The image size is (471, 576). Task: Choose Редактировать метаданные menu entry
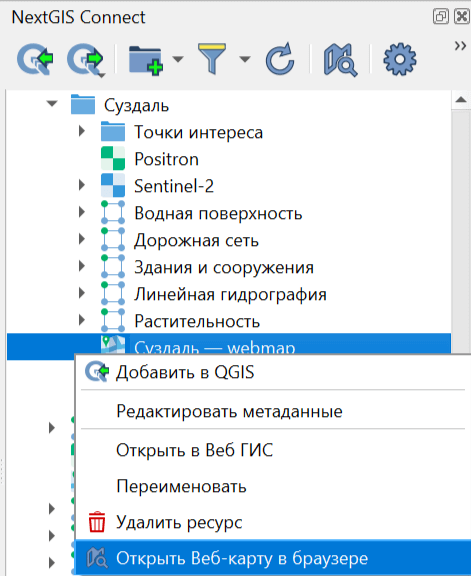click(273, 411)
